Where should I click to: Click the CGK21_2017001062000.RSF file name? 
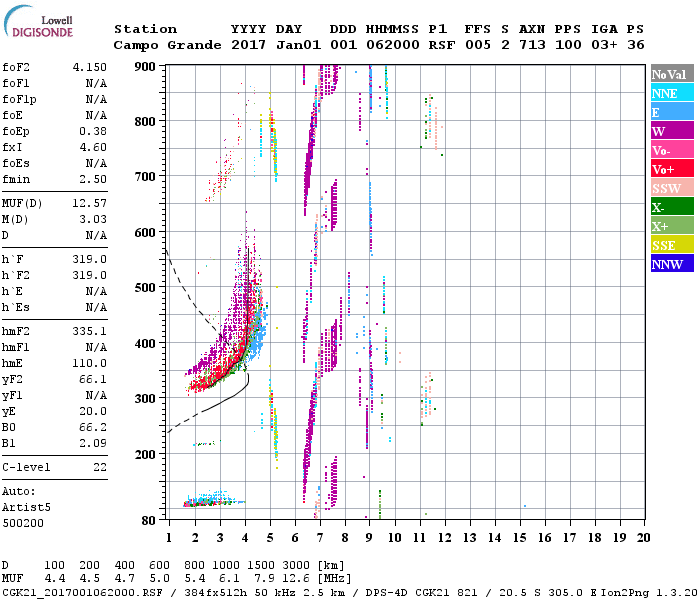coord(82,592)
